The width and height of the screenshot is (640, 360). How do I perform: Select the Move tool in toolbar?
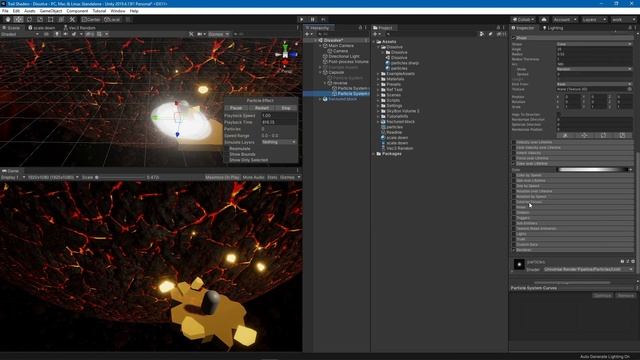pyautogui.click(x=18, y=19)
